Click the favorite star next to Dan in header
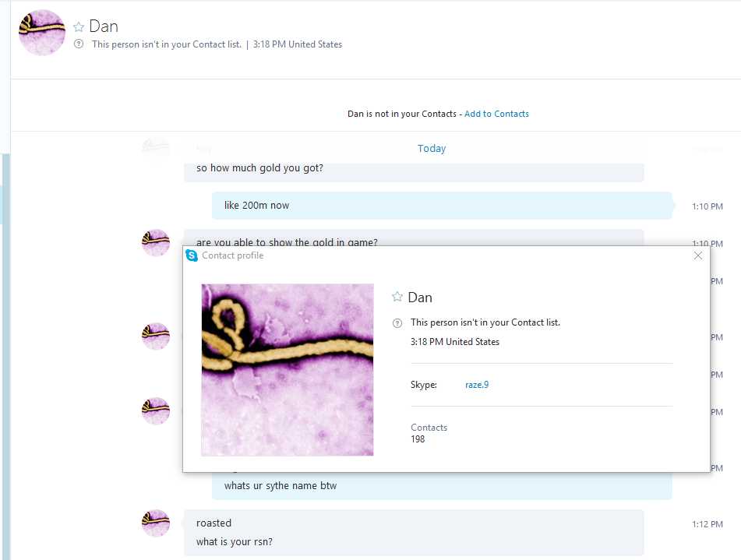This screenshot has width=741, height=560. click(79, 27)
